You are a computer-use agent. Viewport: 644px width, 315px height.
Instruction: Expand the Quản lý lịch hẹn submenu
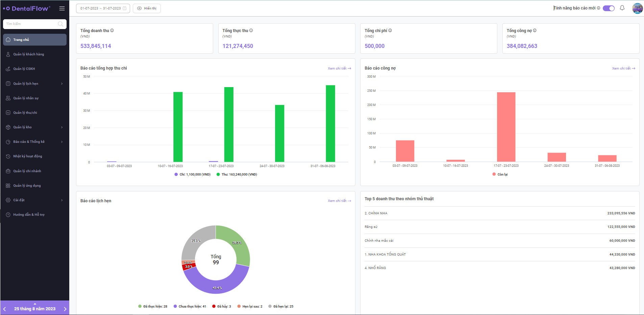coord(62,84)
